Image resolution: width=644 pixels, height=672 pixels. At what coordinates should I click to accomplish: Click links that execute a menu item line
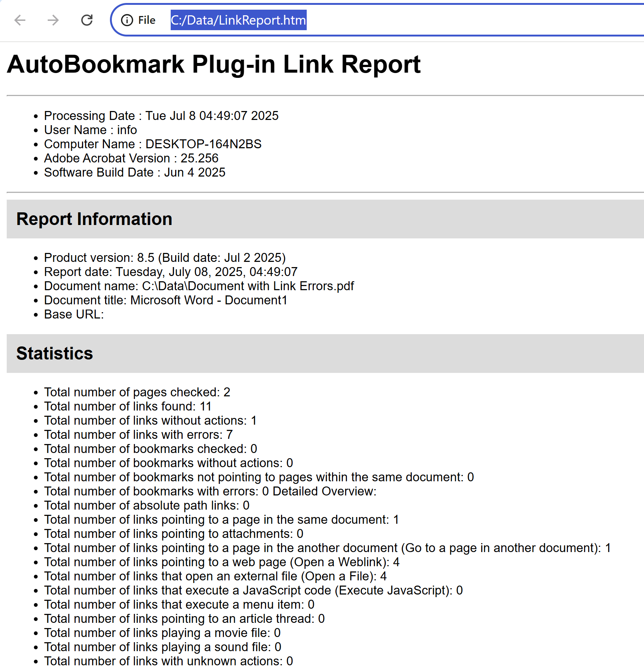click(x=179, y=605)
